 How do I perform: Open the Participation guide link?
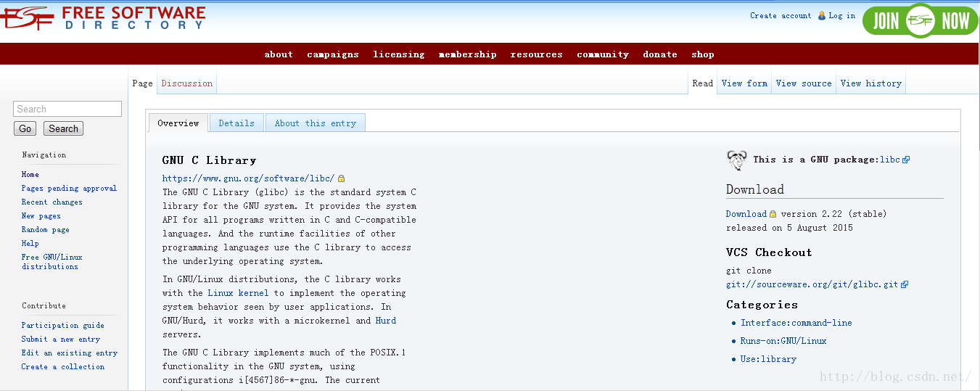point(63,325)
